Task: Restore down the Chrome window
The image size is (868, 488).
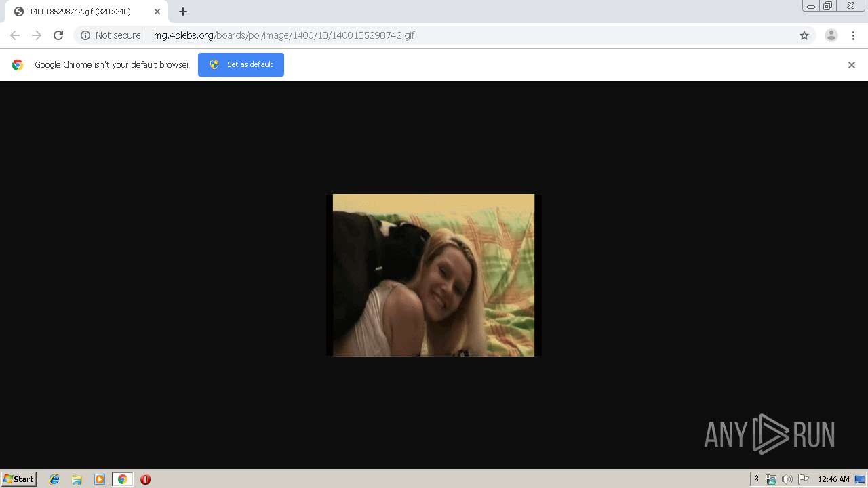Action: tap(828, 6)
